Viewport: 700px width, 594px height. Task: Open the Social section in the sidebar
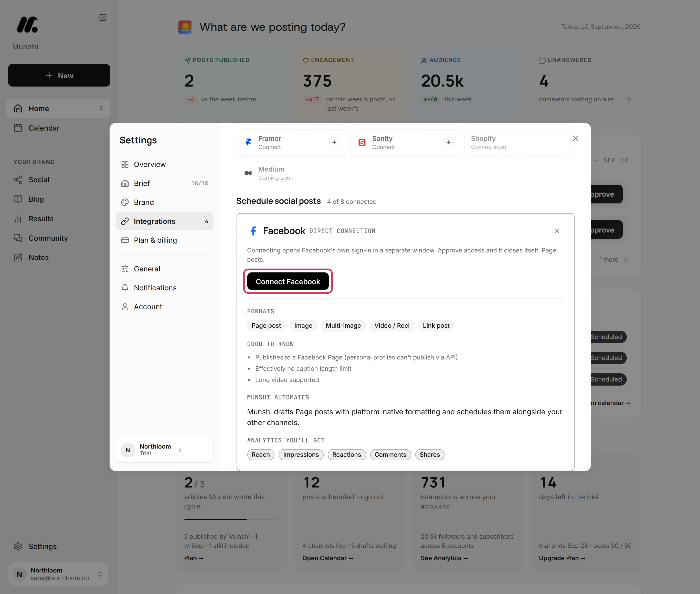[x=58, y=180]
